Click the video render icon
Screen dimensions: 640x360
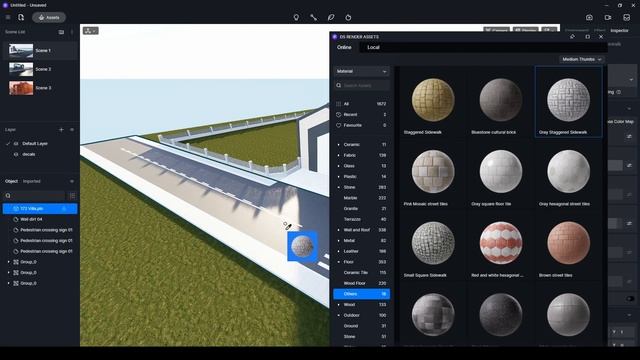pyautogui.click(x=608, y=18)
